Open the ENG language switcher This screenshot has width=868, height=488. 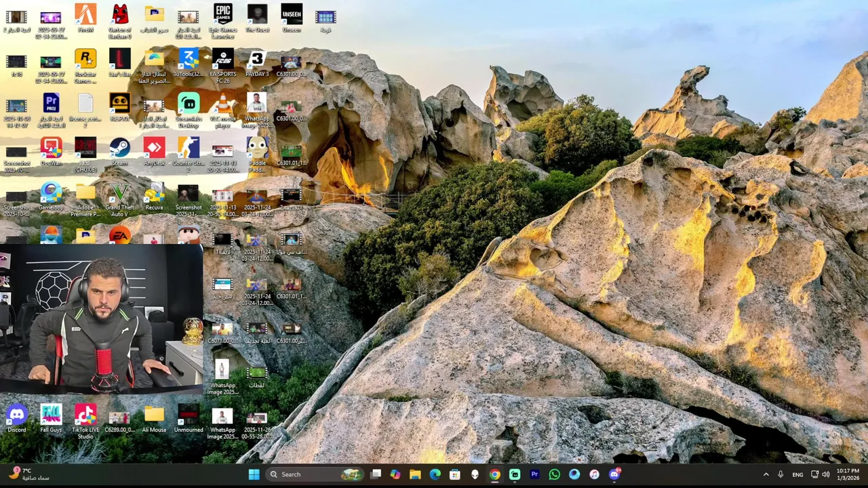point(797,474)
